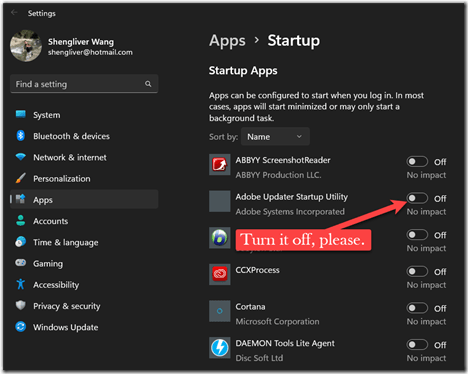This screenshot has height=374, width=468.
Task: Click the ABBYY ScreenshotReader app icon
Action: (x=220, y=164)
